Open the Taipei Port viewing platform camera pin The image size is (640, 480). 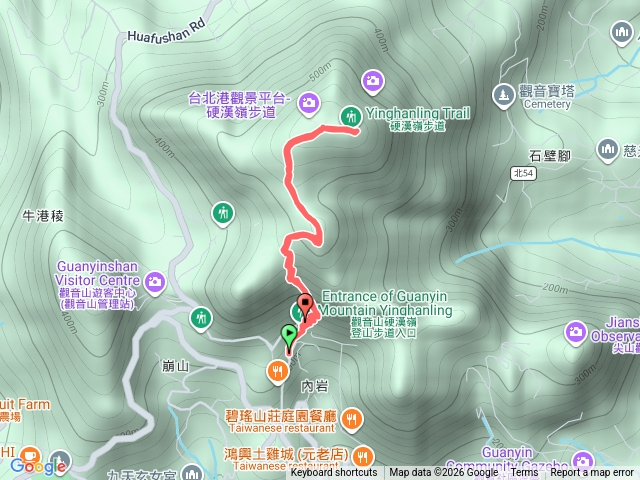pos(309,103)
